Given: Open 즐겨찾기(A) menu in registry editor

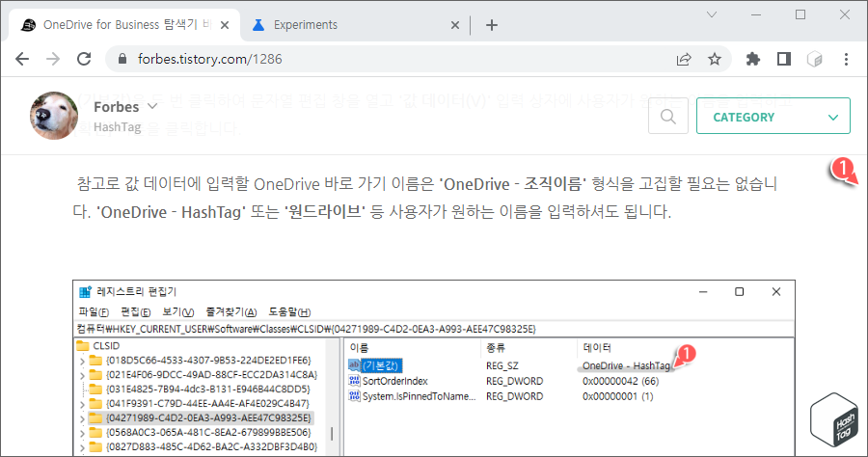Looking at the screenshot, I should 231,312.
